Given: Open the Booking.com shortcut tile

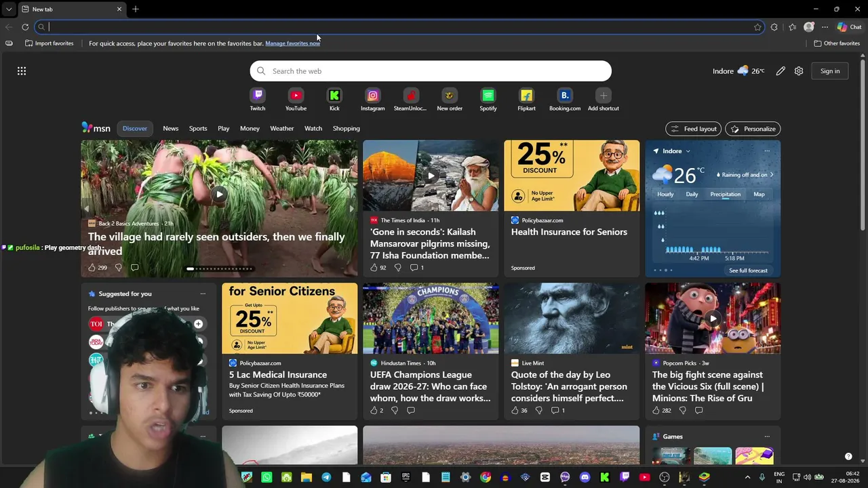Looking at the screenshot, I should coord(565,99).
